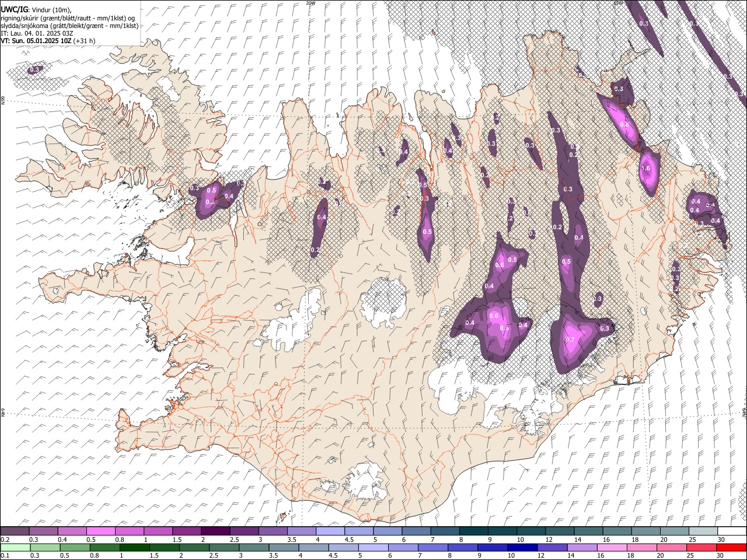Click the light lavender swatch at 4, top scale

tap(329, 531)
